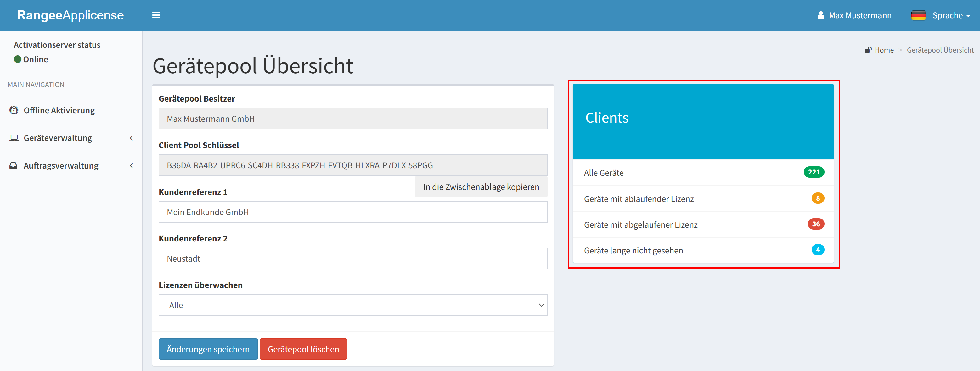
Task: Click the Kundenreferenz 1 input field
Action: [x=353, y=212]
